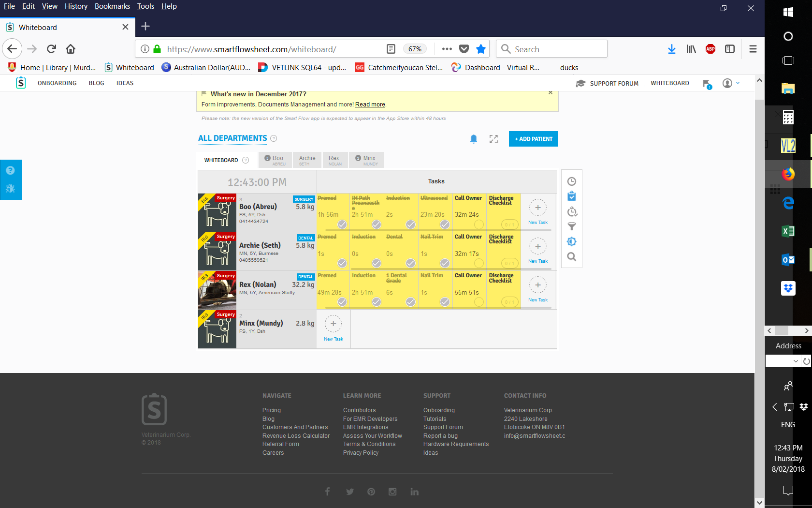Click Rex's Discharge Checklist 0/1 progress indicator
Viewport: 812px width, 508px height.
(509, 302)
